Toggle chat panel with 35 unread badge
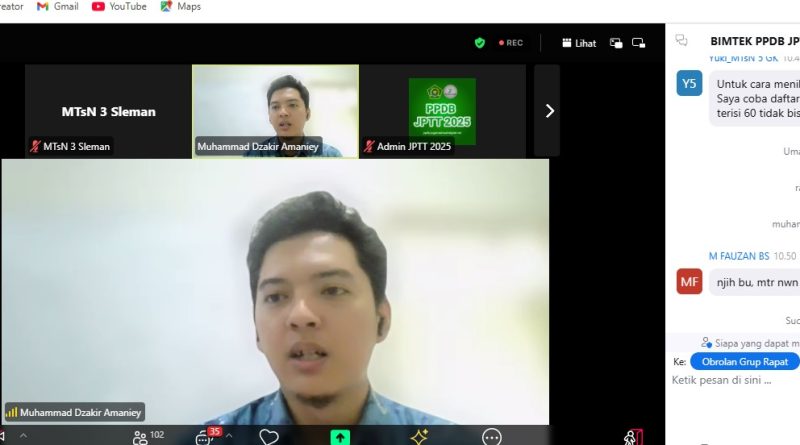Image resolution: width=800 pixels, height=445 pixels. coord(207,437)
